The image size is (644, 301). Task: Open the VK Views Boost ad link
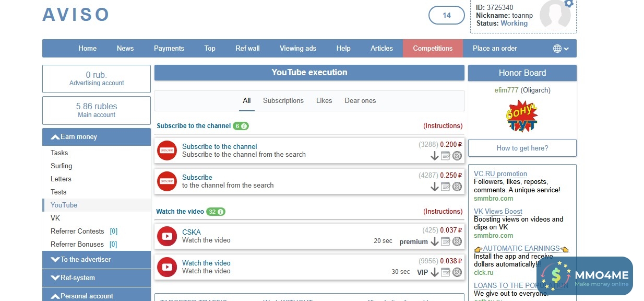pos(498,211)
